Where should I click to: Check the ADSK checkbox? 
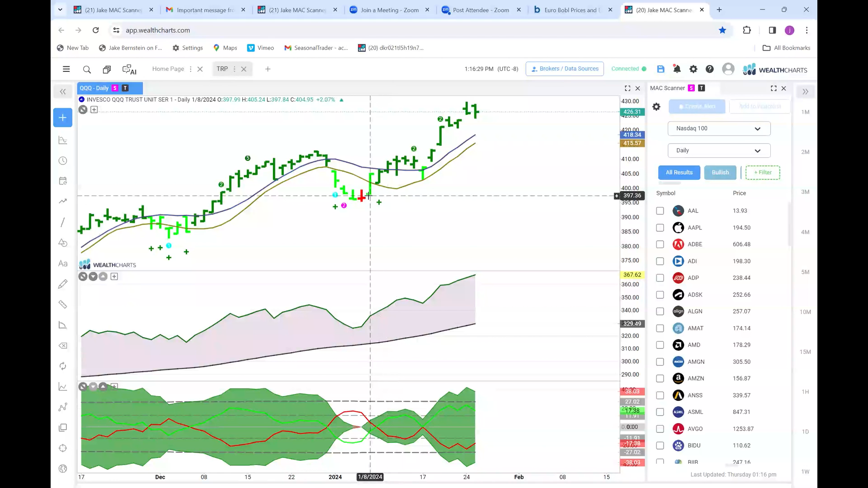click(x=660, y=295)
